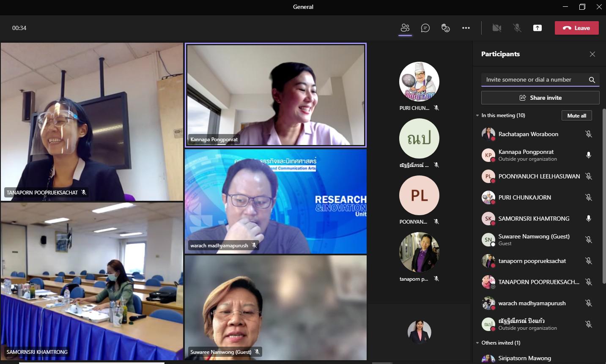Close the Participants panel

pos(592,54)
